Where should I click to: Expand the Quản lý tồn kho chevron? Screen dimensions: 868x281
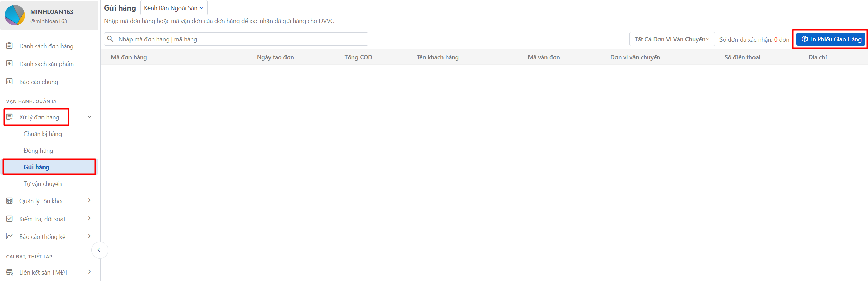[90, 200]
